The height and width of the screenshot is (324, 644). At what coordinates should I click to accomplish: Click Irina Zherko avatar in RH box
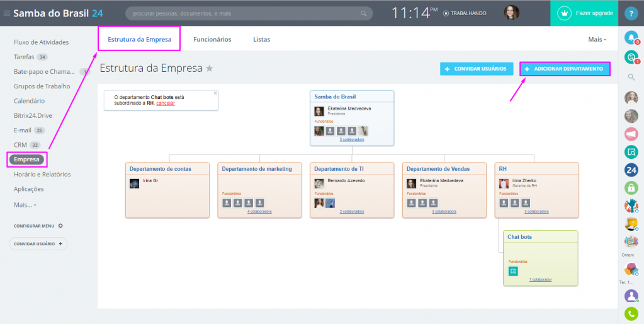point(504,183)
